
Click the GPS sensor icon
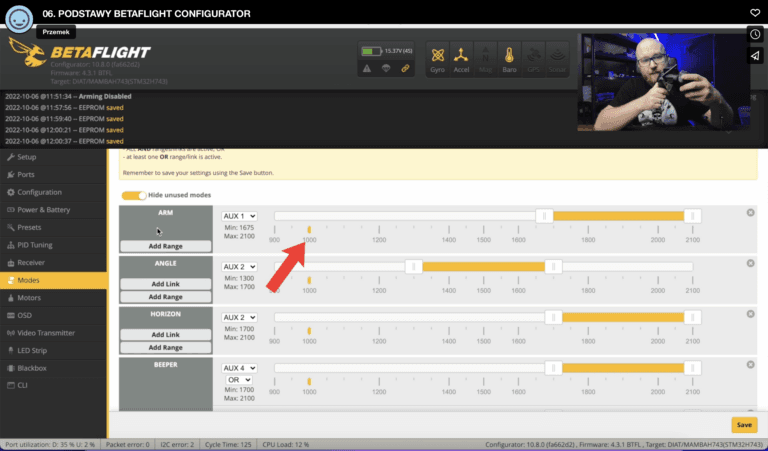[x=533, y=59]
